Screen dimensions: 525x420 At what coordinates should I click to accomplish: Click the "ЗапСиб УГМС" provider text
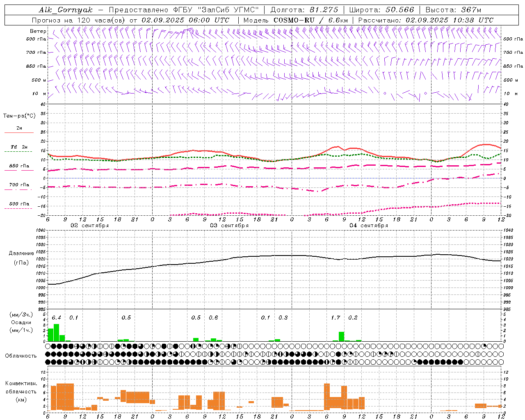pos(228,10)
